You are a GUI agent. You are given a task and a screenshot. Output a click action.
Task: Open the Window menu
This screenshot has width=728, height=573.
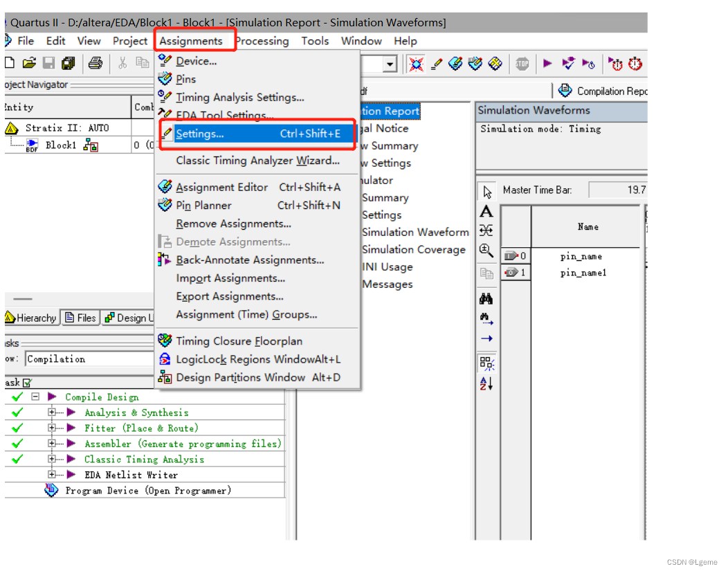[361, 41]
